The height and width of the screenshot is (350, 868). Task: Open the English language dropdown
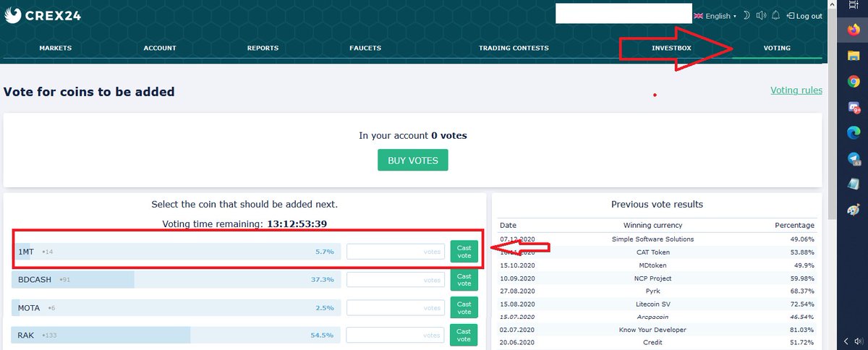pos(715,16)
